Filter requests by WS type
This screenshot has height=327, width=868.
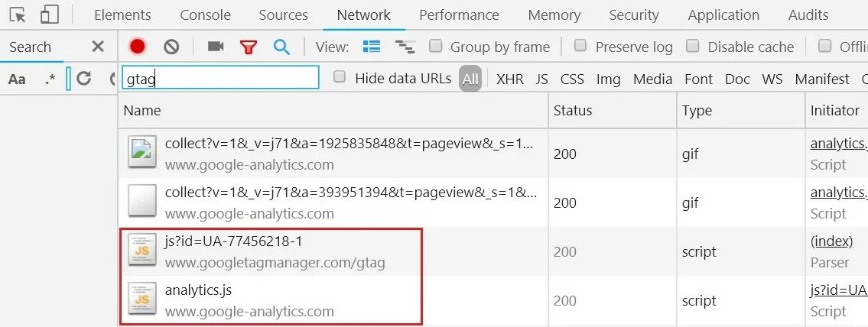pos(772,79)
